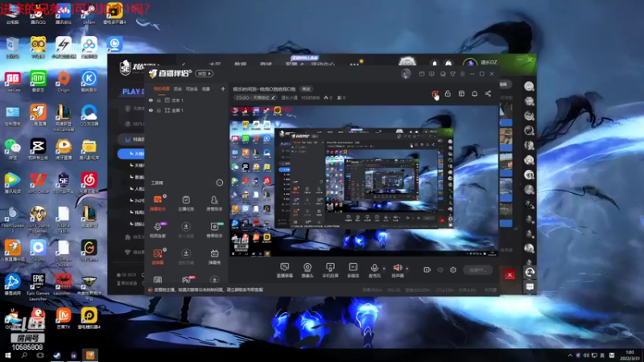Click the start streaming pill button
Image resolution: width=644 pixels, height=362 pixels.
pyautogui.click(x=477, y=269)
